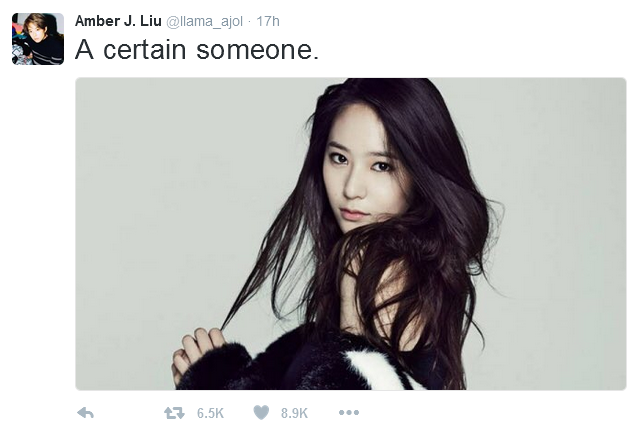The height and width of the screenshot is (426, 630).
Task: Reply to the tweet using the arrow icon
Action: pos(86,413)
